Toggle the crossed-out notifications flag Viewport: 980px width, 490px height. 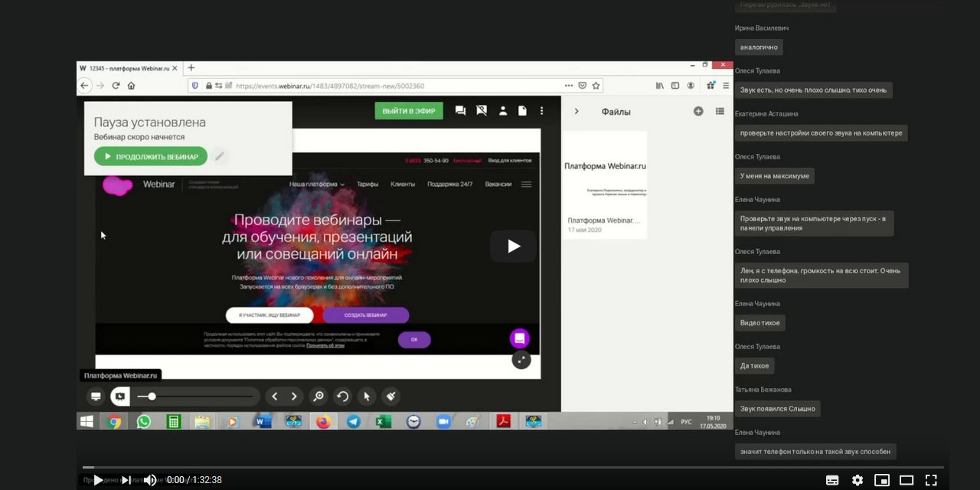[x=482, y=111]
